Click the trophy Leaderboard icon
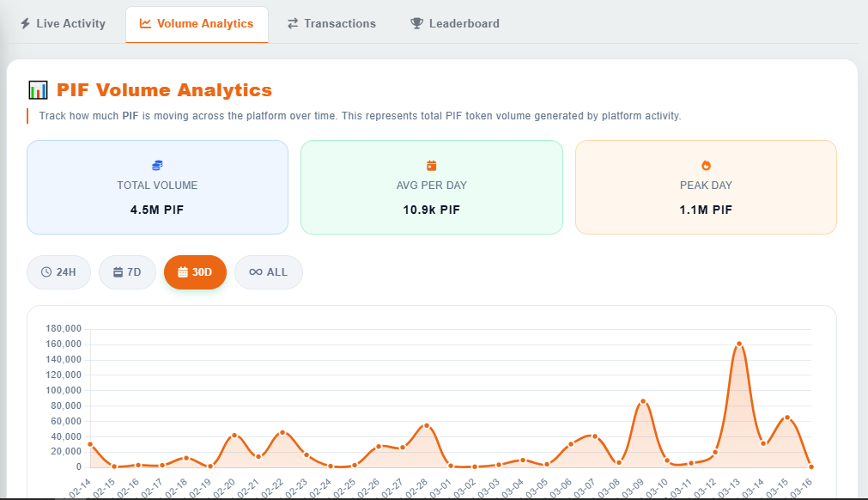 coord(416,24)
